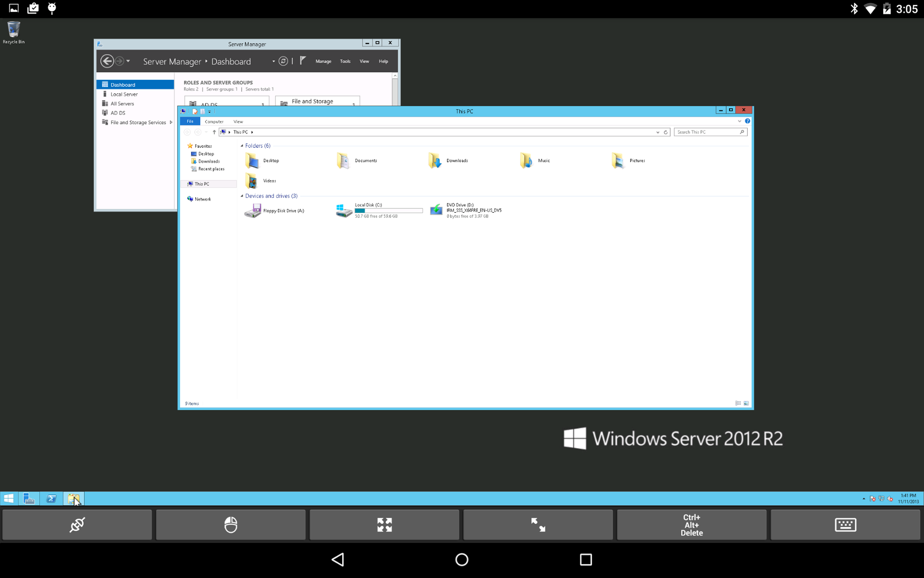The width and height of the screenshot is (924, 578).
Task: Open the Manage menu
Action: (323, 61)
